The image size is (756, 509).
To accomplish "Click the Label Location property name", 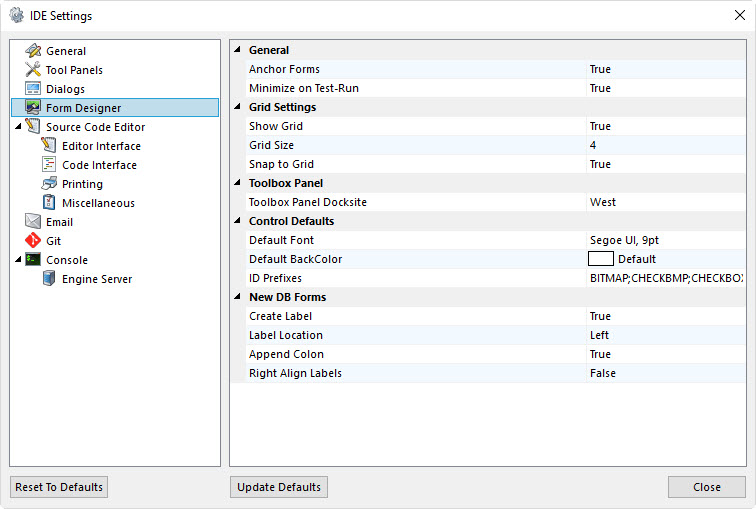I will click(285, 335).
